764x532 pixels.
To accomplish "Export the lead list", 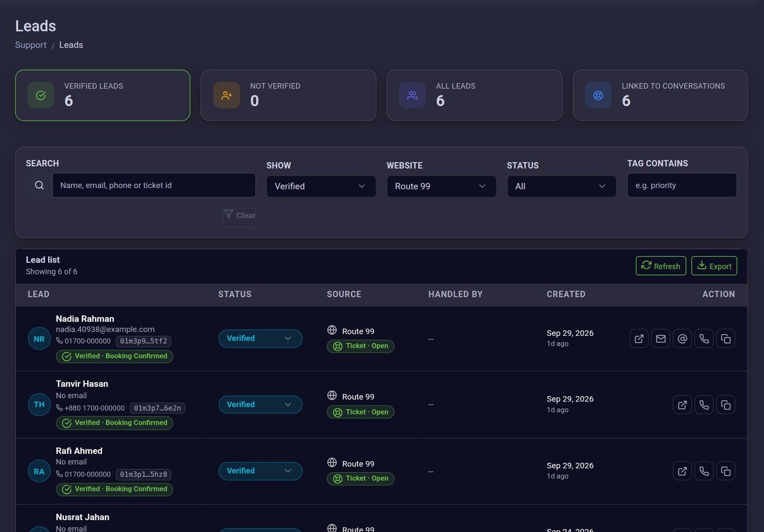I will [714, 266].
